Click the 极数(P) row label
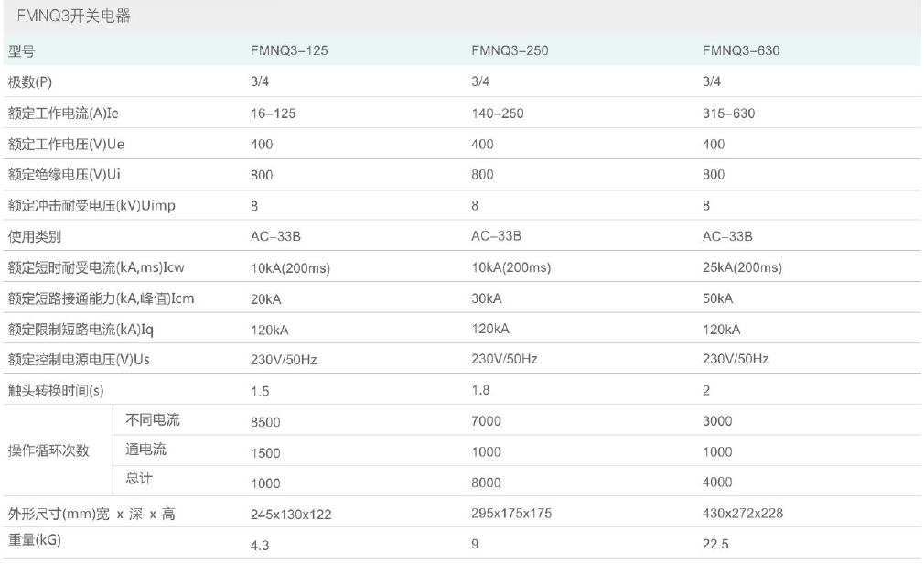This screenshot has width=924, height=564. pyautogui.click(x=32, y=81)
